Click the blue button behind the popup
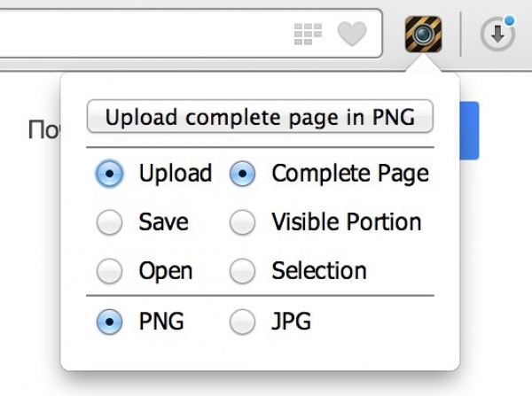The image size is (532, 396). [470, 130]
